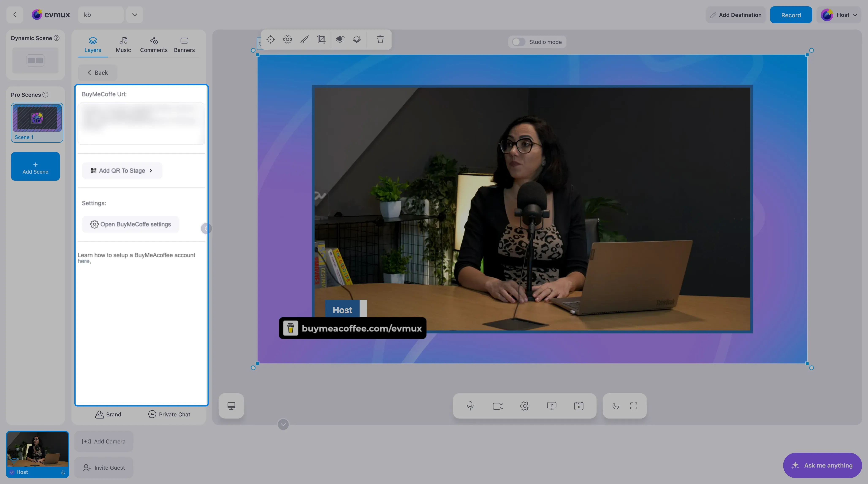Toggle Host checkbox on camera thumbnail
868x484 pixels.
tap(12, 472)
